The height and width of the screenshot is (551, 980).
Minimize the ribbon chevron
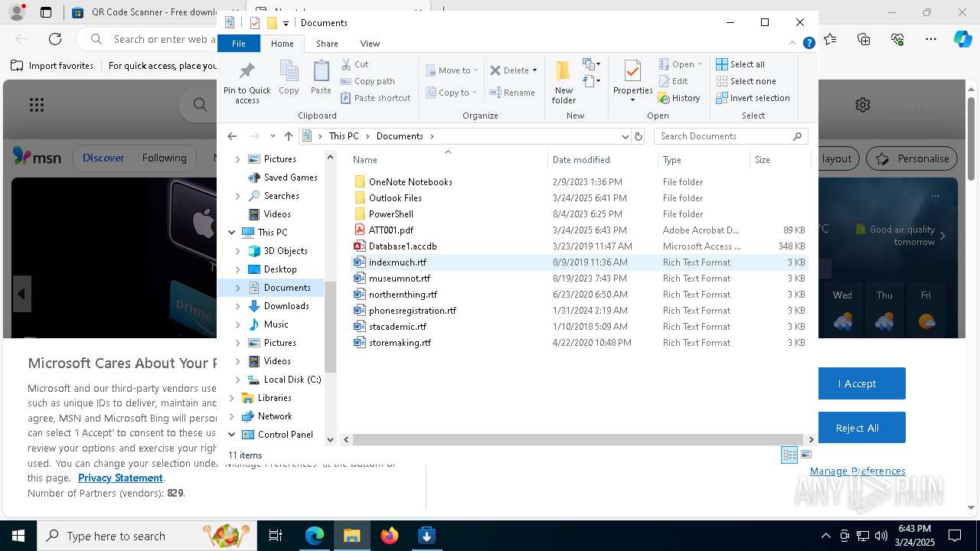[x=792, y=44]
